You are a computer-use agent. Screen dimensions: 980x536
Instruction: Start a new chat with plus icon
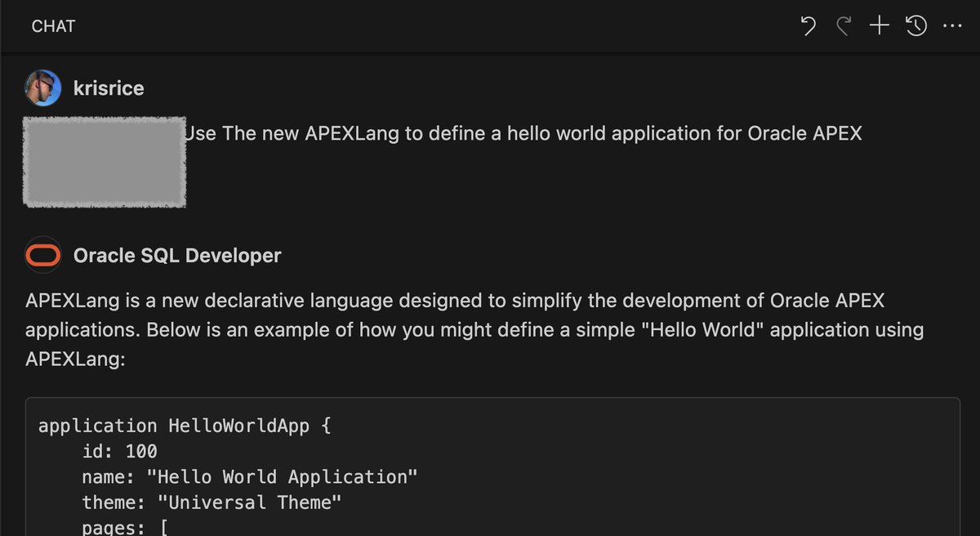pyautogui.click(x=879, y=26)
